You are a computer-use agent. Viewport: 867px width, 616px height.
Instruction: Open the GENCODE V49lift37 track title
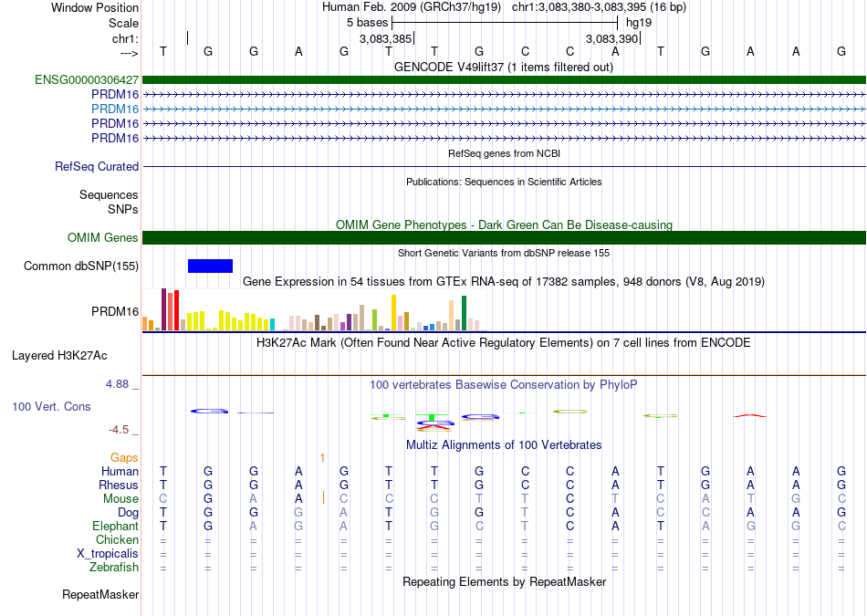[503, 68]
